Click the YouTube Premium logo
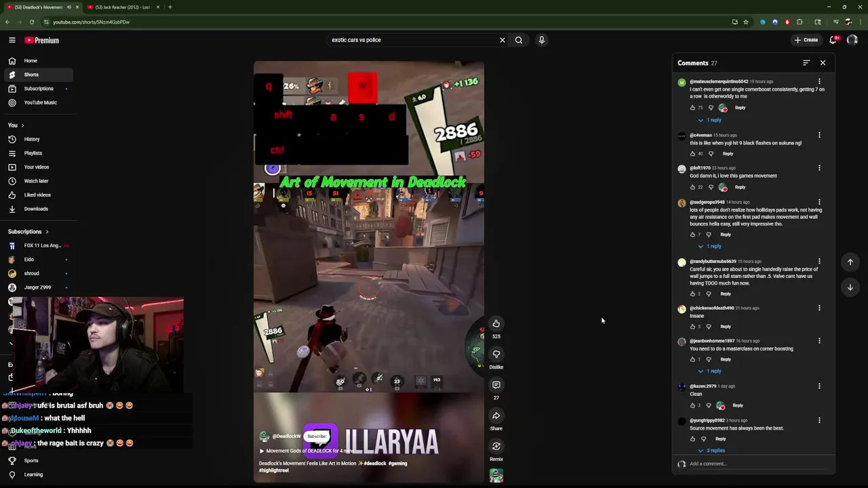This screenshot has width=868, height=488. (x=42, y=40)
